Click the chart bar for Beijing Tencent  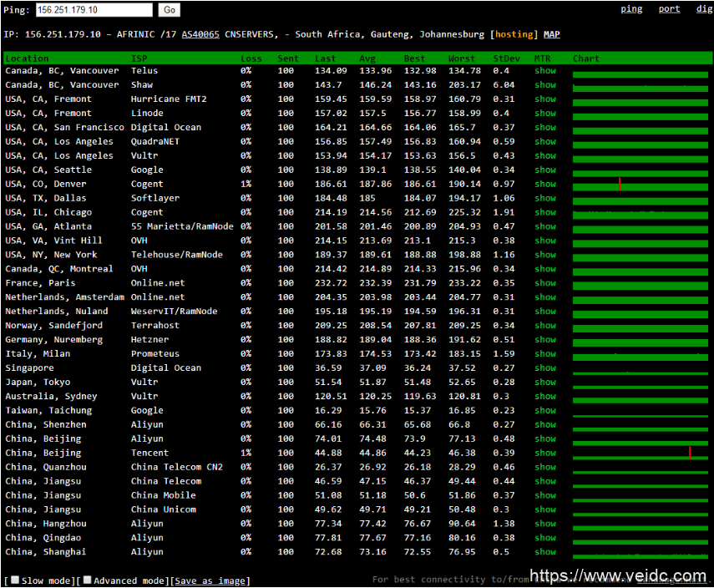pos(641,454)
